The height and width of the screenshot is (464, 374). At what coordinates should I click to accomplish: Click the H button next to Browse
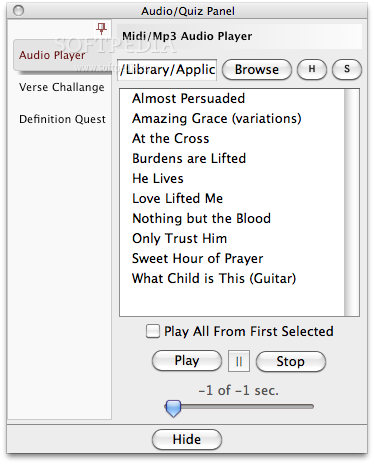312,69
